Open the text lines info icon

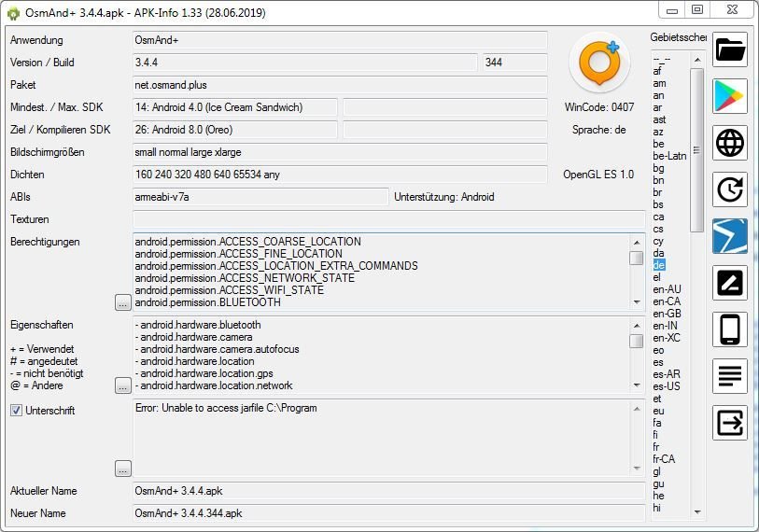(x=730, y=376)
